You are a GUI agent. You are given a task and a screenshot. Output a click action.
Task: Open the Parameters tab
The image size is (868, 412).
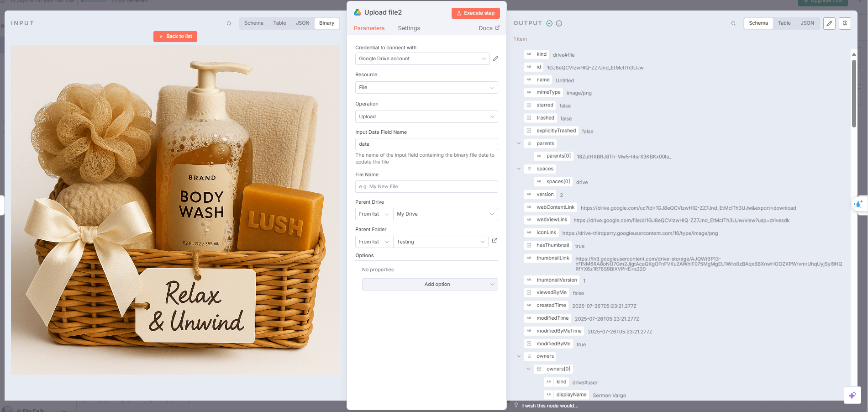(x=369, y=28)
